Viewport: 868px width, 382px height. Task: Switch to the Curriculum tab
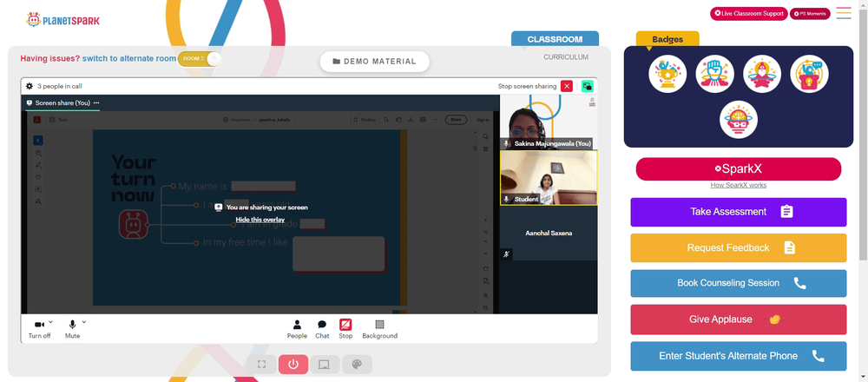click(566, 57)
